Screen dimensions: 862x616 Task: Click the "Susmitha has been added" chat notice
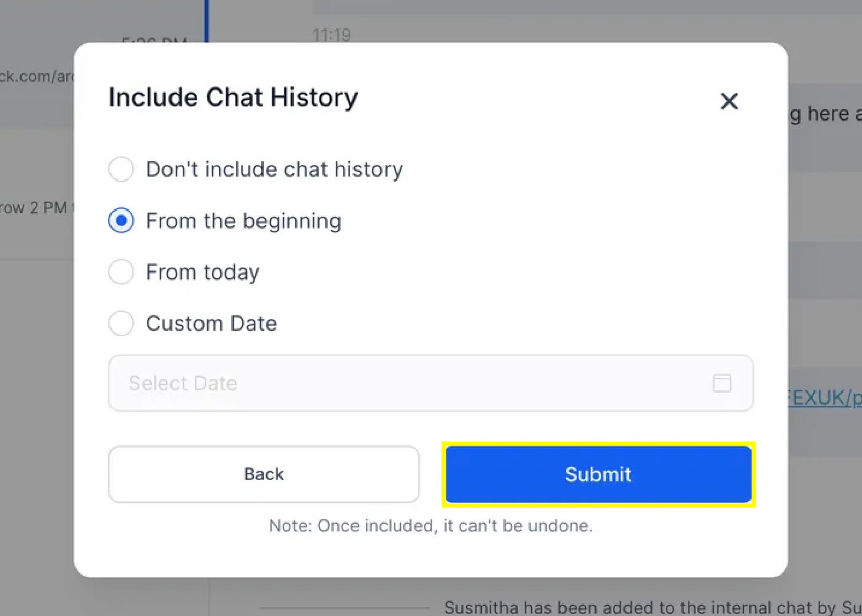coord(649,607)
